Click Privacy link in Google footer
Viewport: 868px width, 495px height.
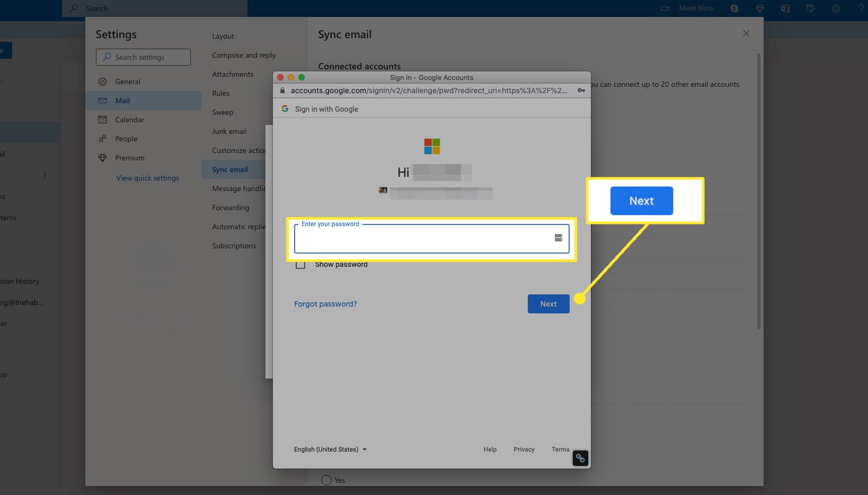524,449
